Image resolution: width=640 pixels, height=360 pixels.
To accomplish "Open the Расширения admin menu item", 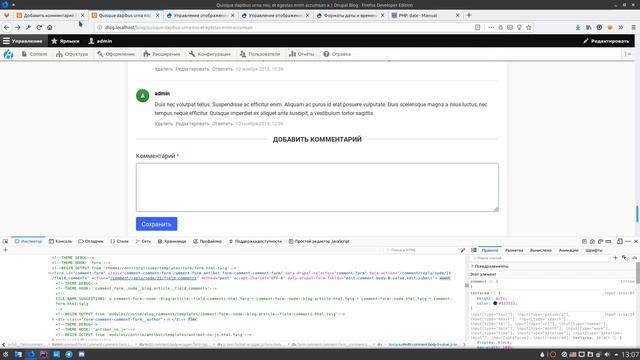I will click(x=162, y=54).
